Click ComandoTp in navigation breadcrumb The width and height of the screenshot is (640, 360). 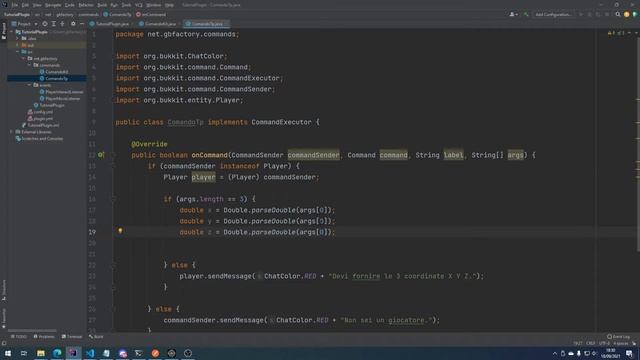coord(117,14)
